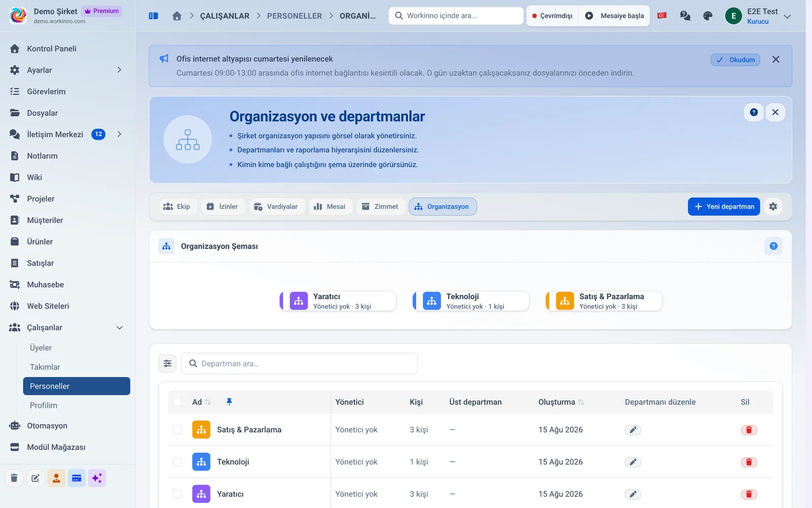
Task: Click the orange person icon in sidebar footer
Action: pos(56,478)
